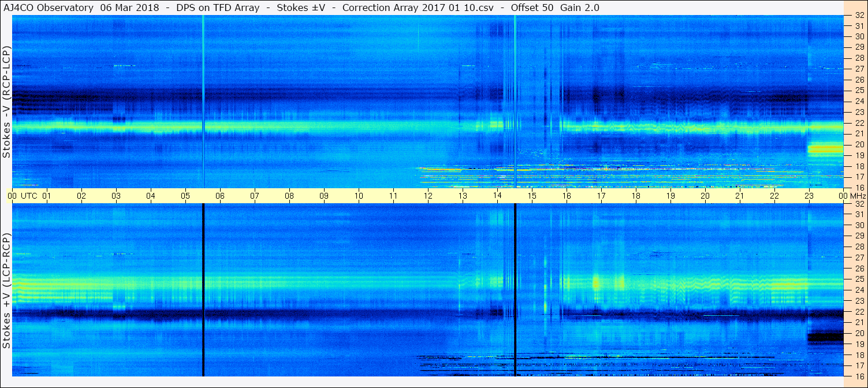Click the 21 hour label on the time axis

[x=740, y=196]
